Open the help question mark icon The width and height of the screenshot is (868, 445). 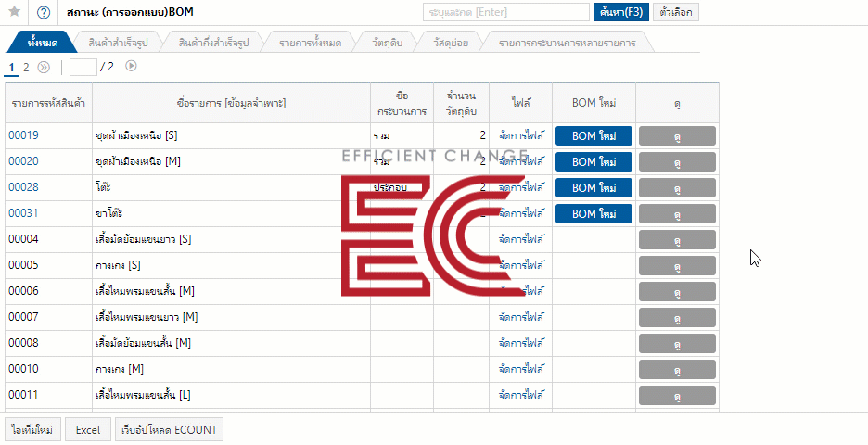click(x=44, y=12)
